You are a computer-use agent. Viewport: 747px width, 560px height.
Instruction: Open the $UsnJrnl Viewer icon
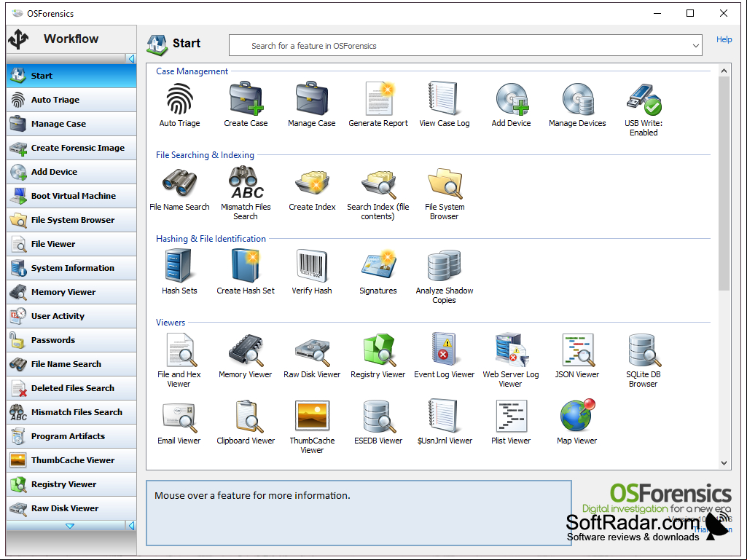[444, 423]
